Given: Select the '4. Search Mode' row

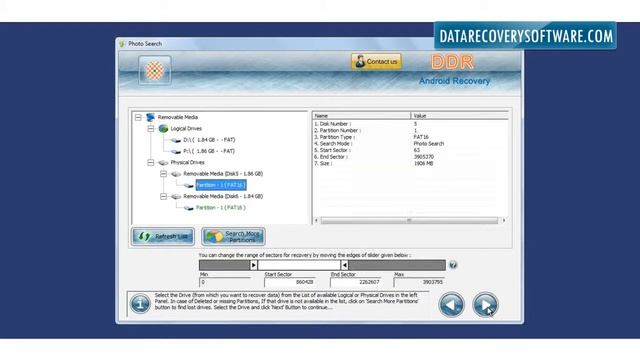Looking at the screenshot, I should click(x=410, y=144).
